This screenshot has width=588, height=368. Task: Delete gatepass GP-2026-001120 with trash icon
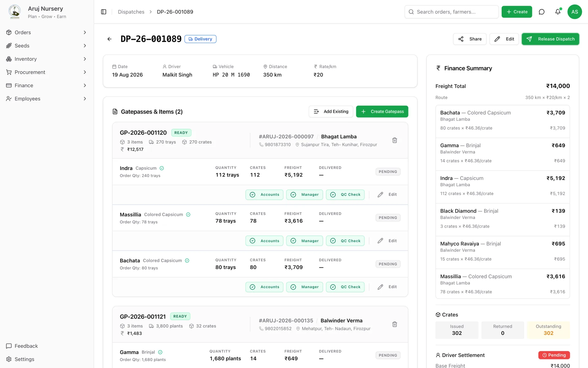pyautogui.click(x=394, y=140)
